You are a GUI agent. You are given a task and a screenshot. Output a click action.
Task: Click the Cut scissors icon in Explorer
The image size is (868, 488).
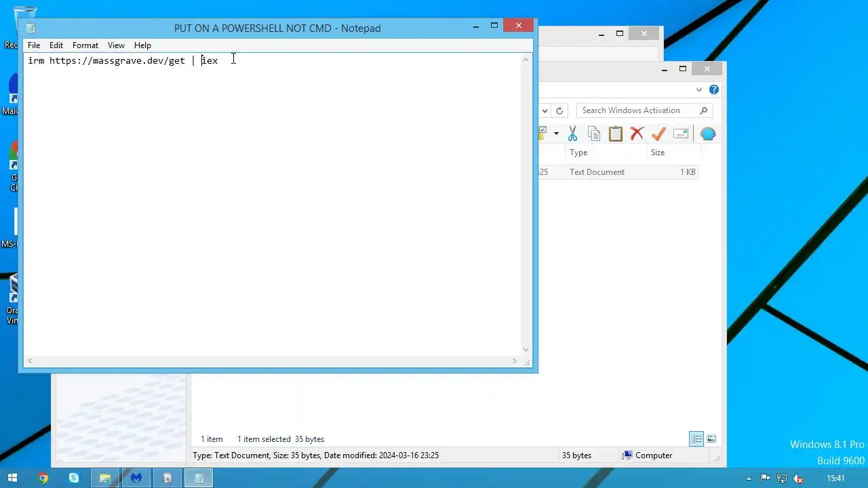tap(573, 134)
